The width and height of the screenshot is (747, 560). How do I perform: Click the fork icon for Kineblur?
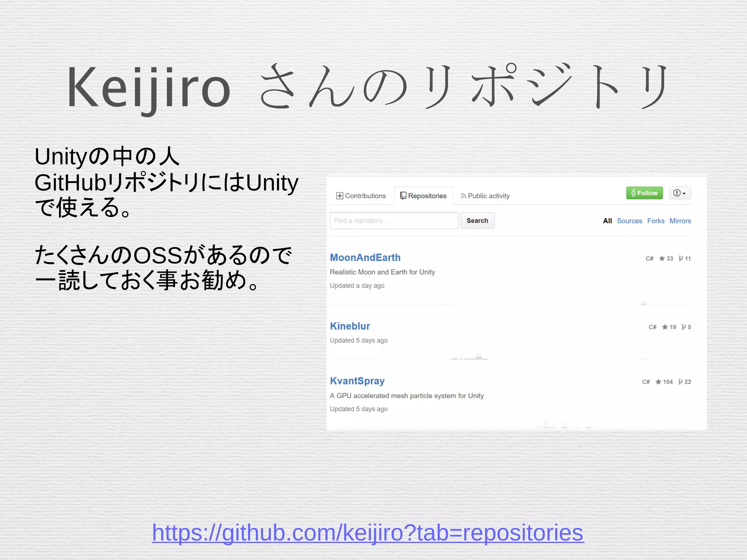tap(684, 327)
